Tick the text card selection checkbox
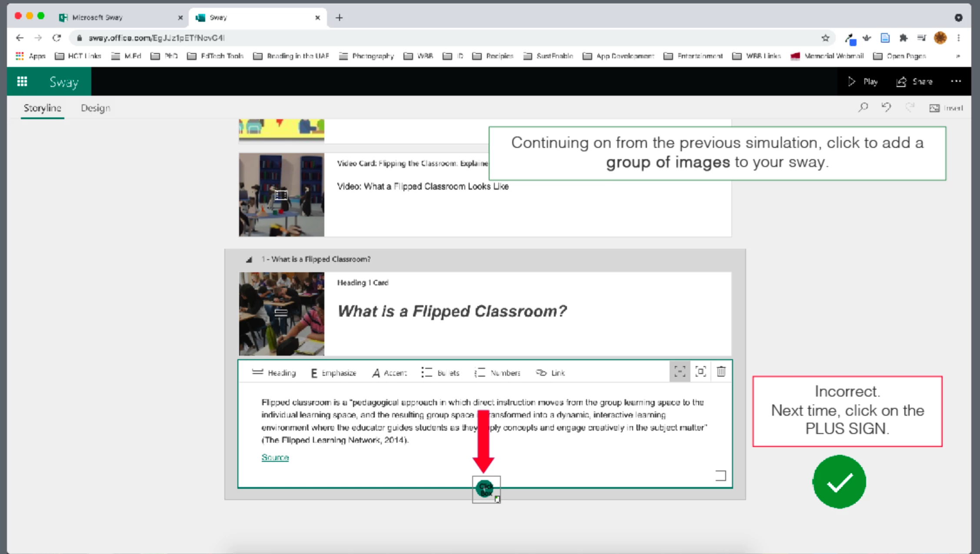This screenshot has width=980, height=554. point(720,476)
